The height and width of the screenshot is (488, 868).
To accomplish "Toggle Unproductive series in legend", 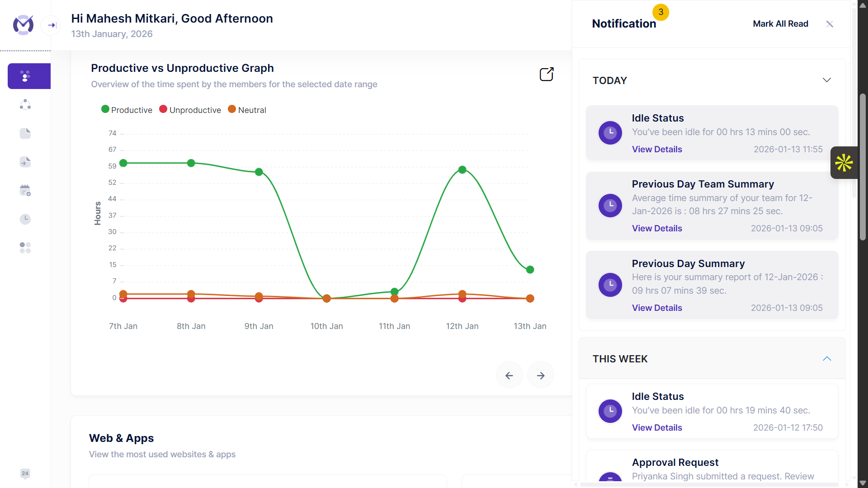I will 190,110.
